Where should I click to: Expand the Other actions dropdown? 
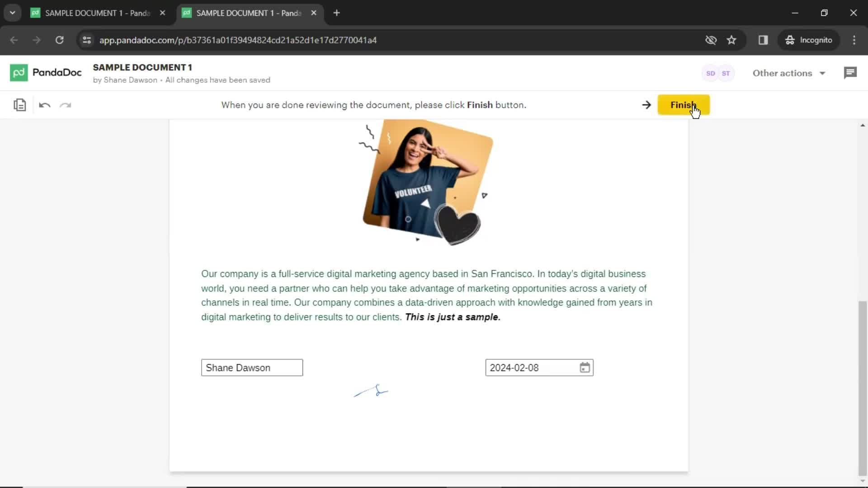(x=788, y=73)
